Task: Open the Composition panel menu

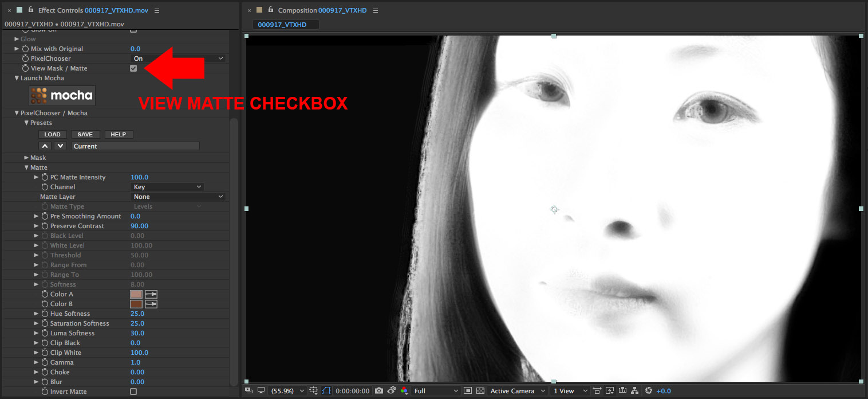Action: pyautogui.click(x=375, y=10)
